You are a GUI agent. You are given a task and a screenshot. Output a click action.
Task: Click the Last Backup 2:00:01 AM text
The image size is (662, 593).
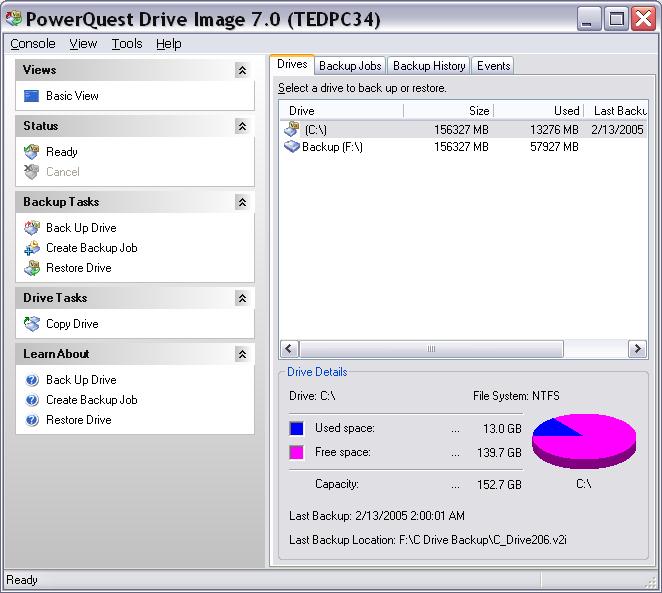[x=377, y=516]
